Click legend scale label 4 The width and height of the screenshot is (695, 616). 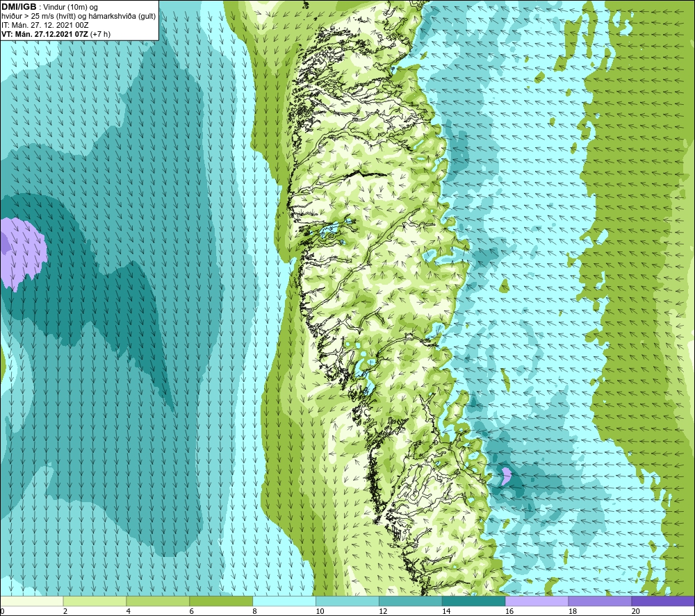pos(128,612)
